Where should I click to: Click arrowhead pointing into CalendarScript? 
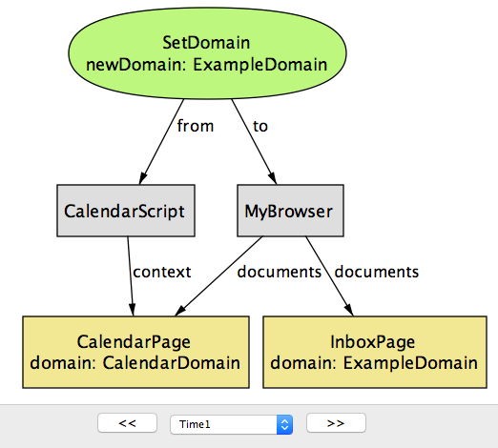143,178
